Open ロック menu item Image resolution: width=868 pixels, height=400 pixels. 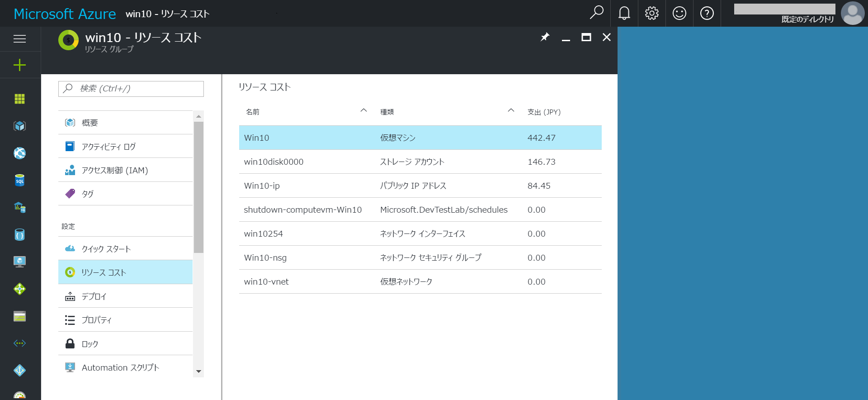[x=125, y=343]
